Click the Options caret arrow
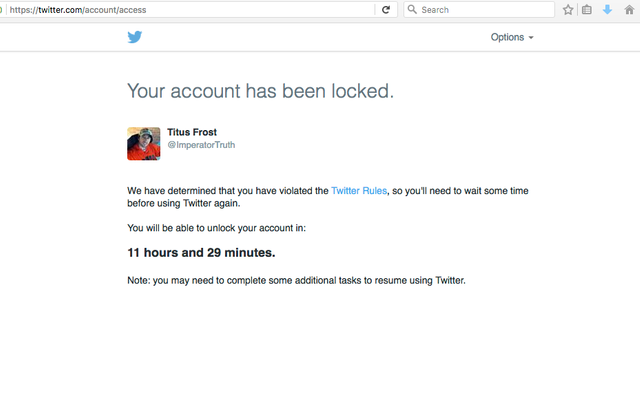Image resolution: width=640 pixels, height=409 pixels. (x=531, y=38)
